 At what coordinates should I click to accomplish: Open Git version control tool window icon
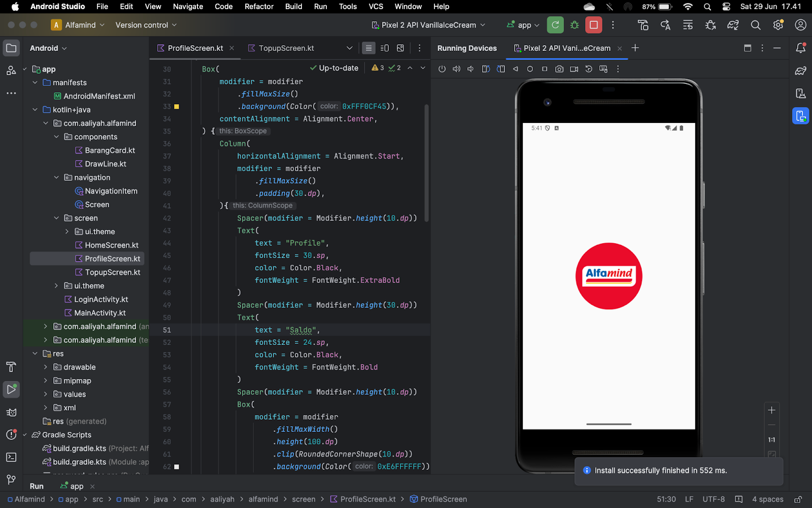click(11, 480)
